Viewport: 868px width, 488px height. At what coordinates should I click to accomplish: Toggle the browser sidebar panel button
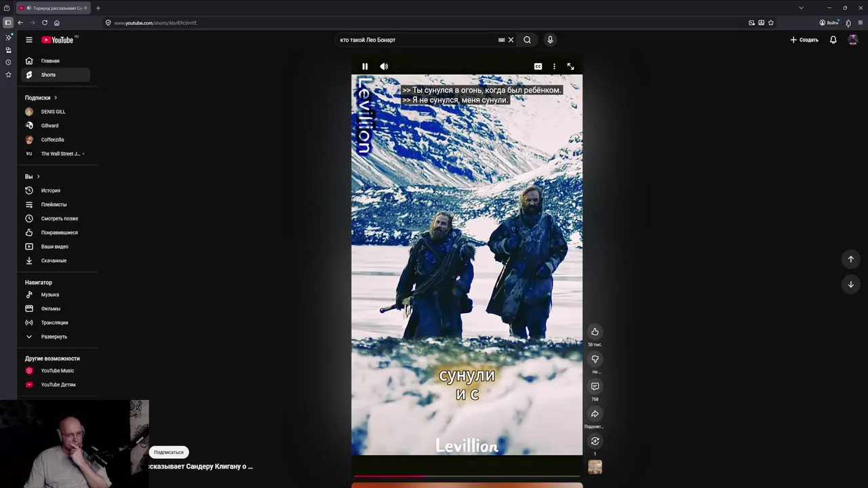(x=8, y=22)
